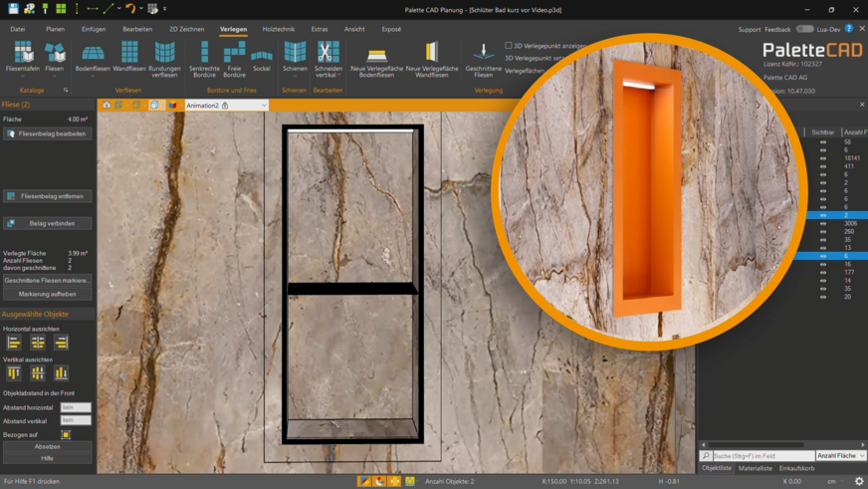868x489 pixels.
Task: Click the painter palette icon in title bar
Action: [29, 8]
